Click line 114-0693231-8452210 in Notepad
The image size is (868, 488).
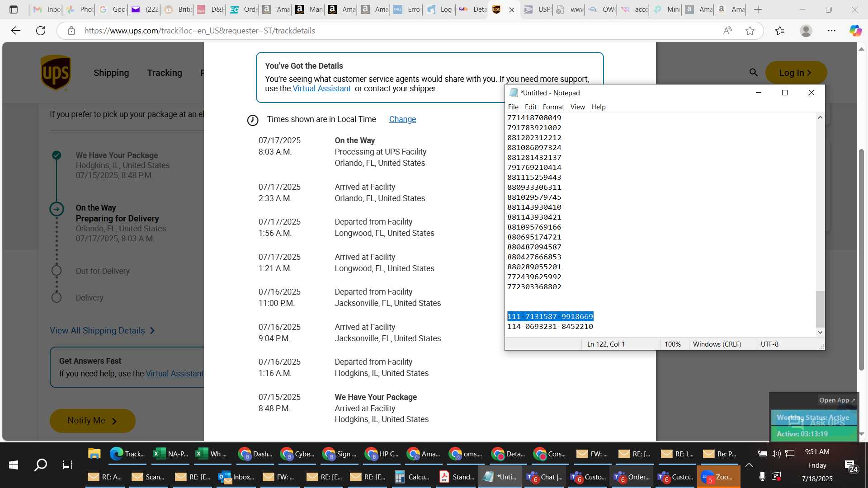click(x=550, y=327)
